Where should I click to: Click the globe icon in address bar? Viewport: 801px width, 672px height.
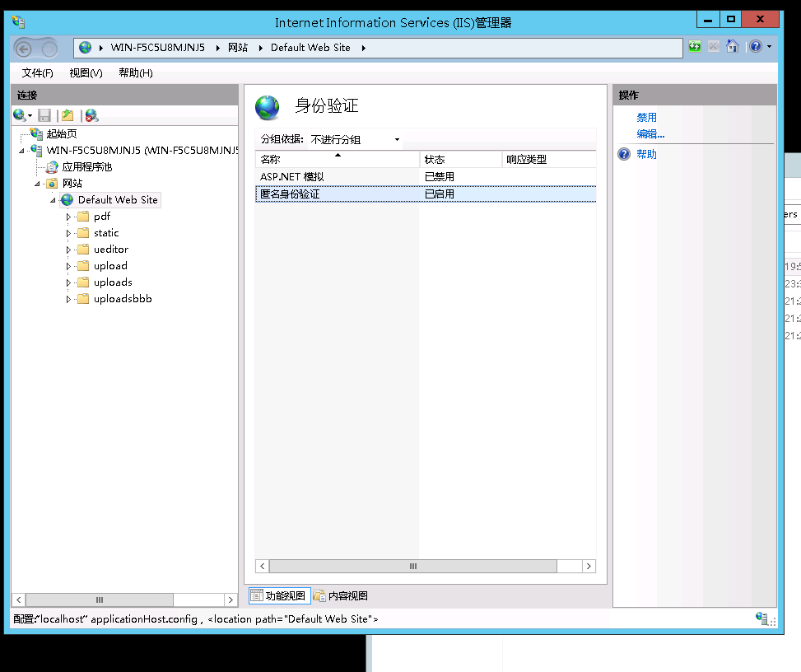click(86, 48)
